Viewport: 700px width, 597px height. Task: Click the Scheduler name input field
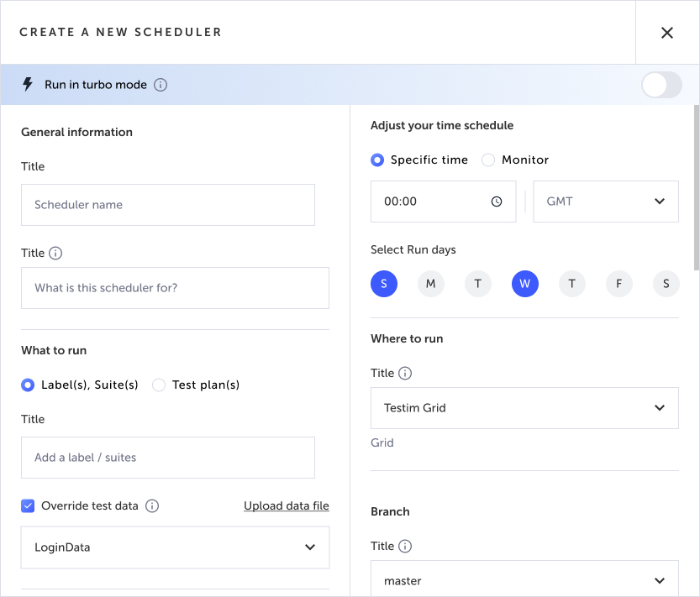168,205
